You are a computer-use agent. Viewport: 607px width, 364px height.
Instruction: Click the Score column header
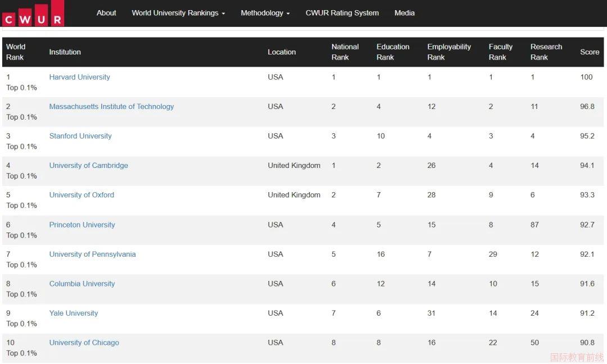tap(589, 52)
